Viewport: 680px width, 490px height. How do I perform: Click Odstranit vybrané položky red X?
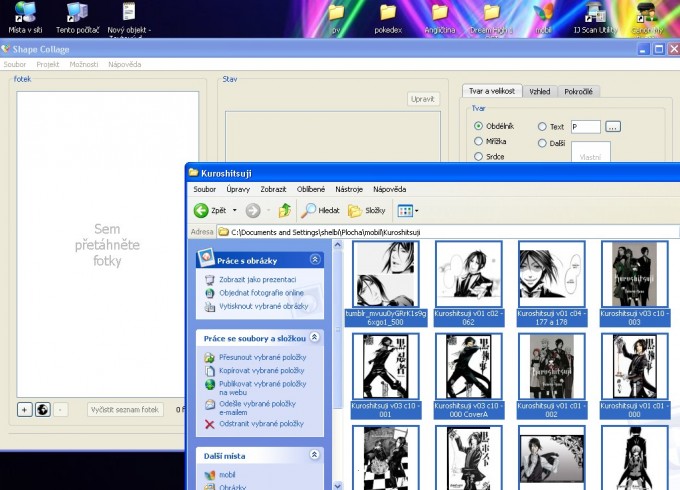(x=209, y=424)
